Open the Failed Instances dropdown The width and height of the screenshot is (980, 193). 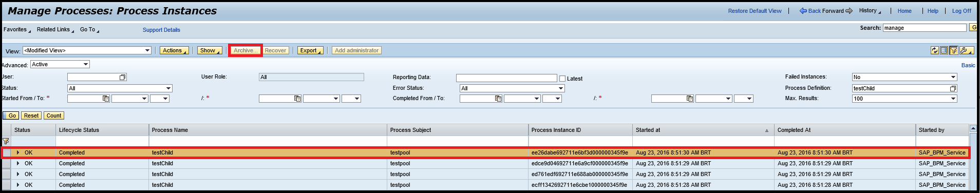(904, 77)
